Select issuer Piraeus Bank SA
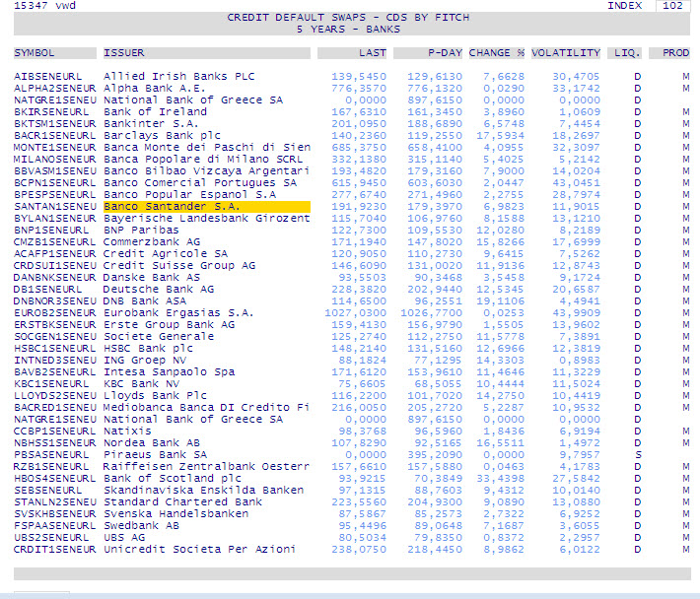Screen dimensions: 700x599 [156, 454]
